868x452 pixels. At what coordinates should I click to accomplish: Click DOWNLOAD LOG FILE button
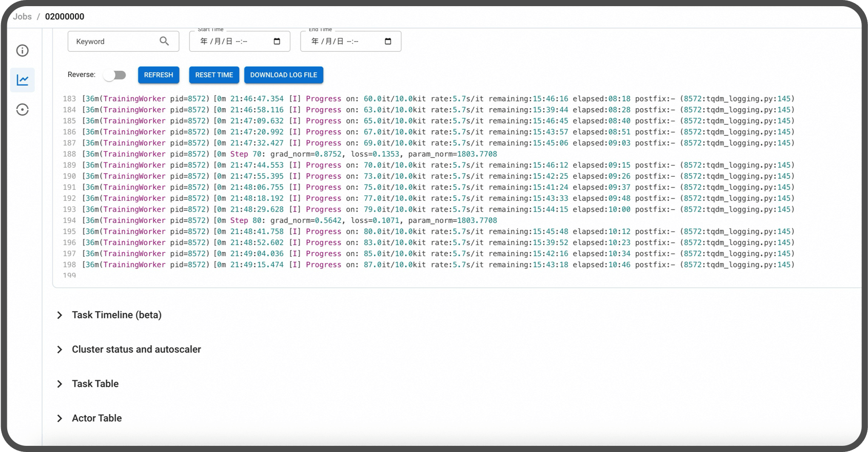[x=284, y=75]
